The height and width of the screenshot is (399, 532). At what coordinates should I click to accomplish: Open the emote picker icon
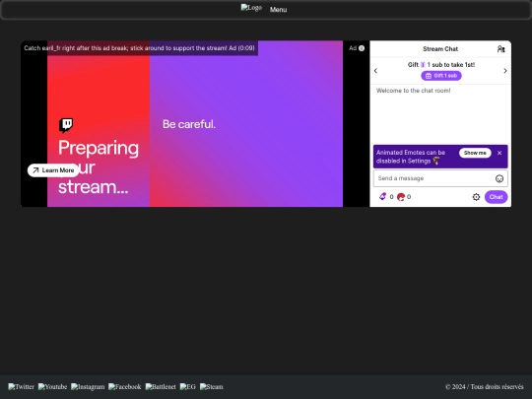click(x=499, y=178)
